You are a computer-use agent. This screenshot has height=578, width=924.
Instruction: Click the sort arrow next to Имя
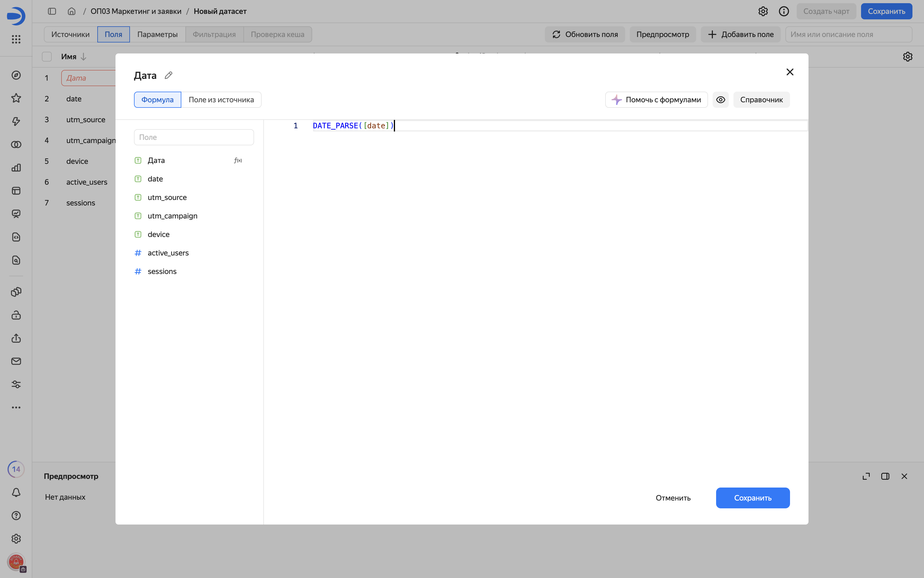point(84,57)
